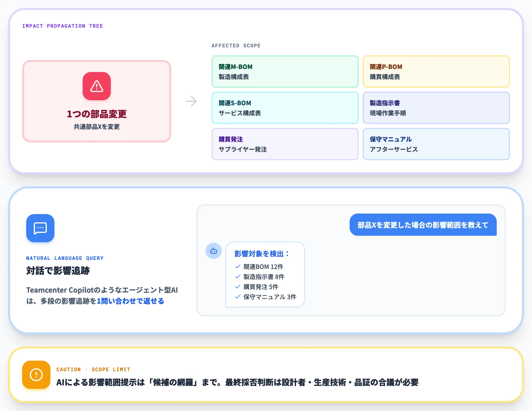Click the 1つの部品変更 heading

[97, 114]
